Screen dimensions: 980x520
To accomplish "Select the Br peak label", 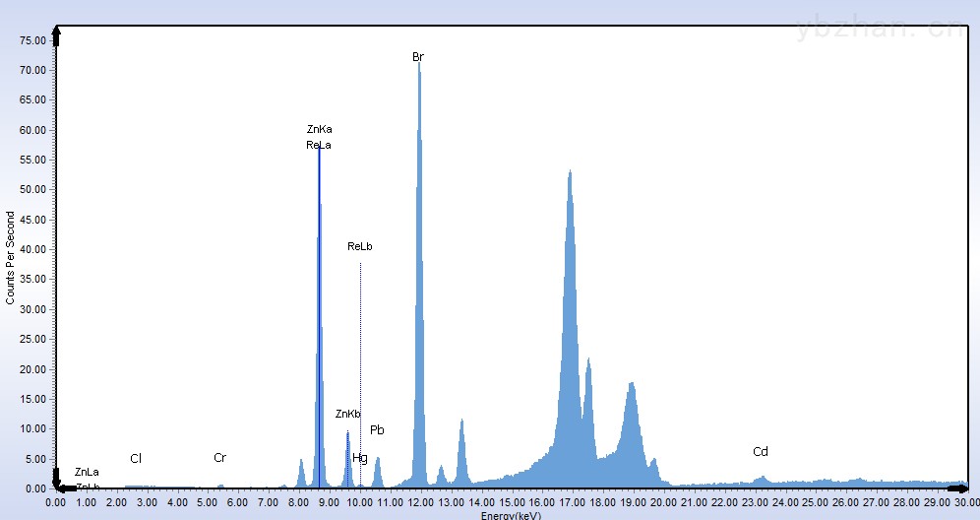I will 418,57.
